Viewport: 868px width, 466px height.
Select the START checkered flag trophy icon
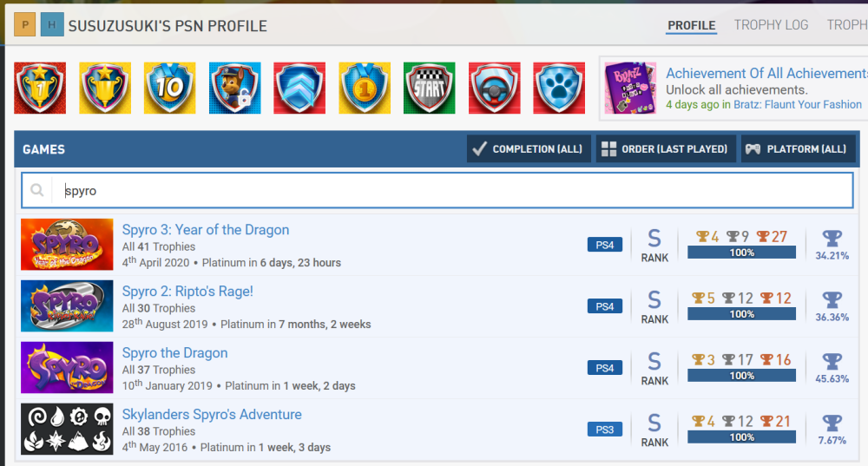coord(430,88)
